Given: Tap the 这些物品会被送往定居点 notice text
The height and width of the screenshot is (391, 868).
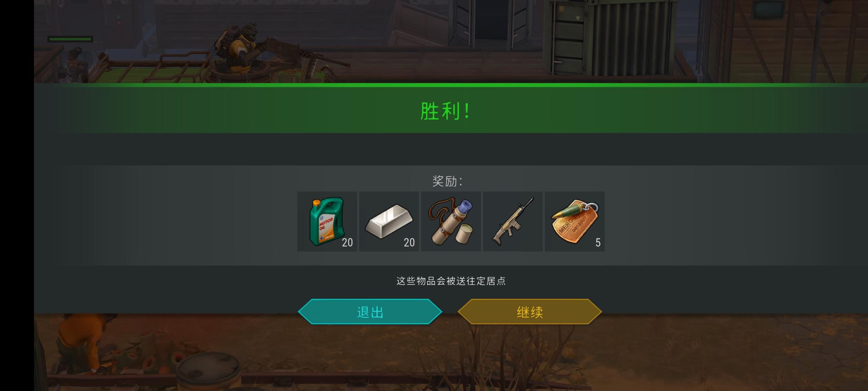Looking at the screenshot, I should pyautogui.click(x=451, y=281).
